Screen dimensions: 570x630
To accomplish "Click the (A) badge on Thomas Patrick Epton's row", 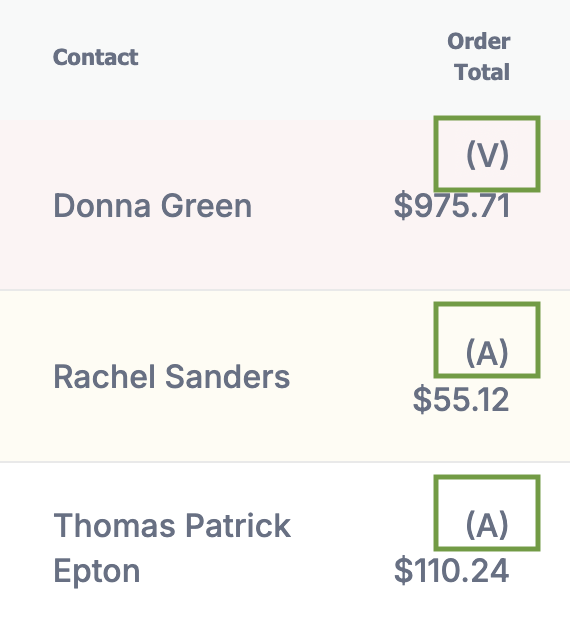I will 487,525.
